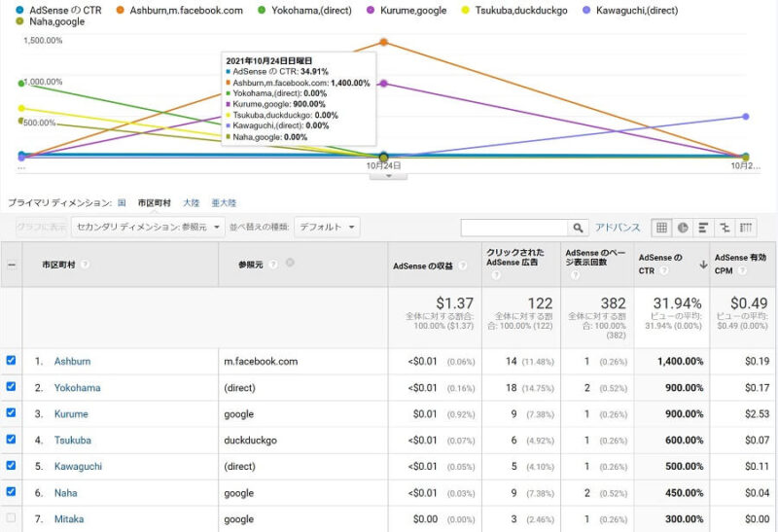This screenshot has width=778, height=532.
Task: Open help icon for AdSense のページ表示回数
Action: pyautogui.click(x=575, y=275)
